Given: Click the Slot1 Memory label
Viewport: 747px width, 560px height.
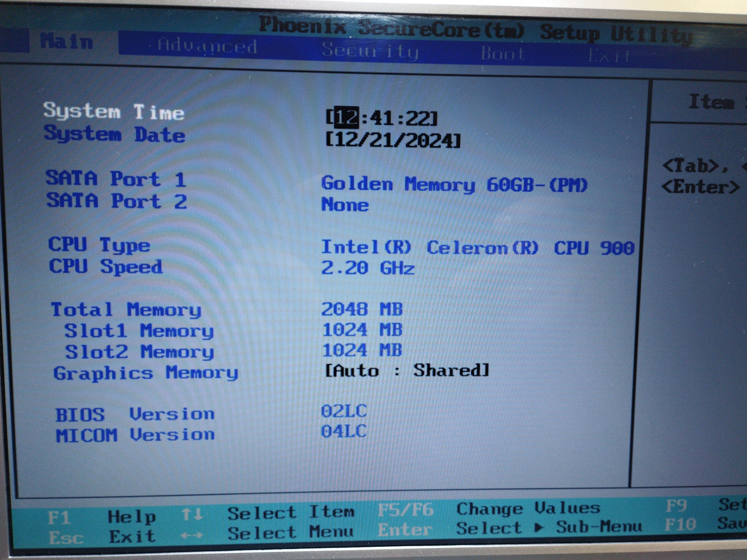Looking at the screenshot, I should pyautogui.click(x=139, y=331).
